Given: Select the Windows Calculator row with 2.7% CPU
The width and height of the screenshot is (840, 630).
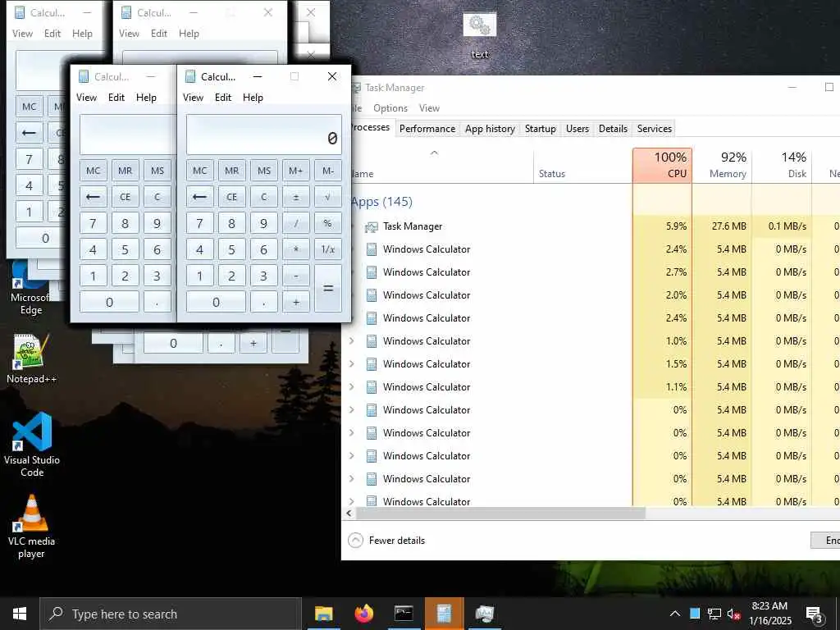Looking at the screenshot, I should coord(591,272).
